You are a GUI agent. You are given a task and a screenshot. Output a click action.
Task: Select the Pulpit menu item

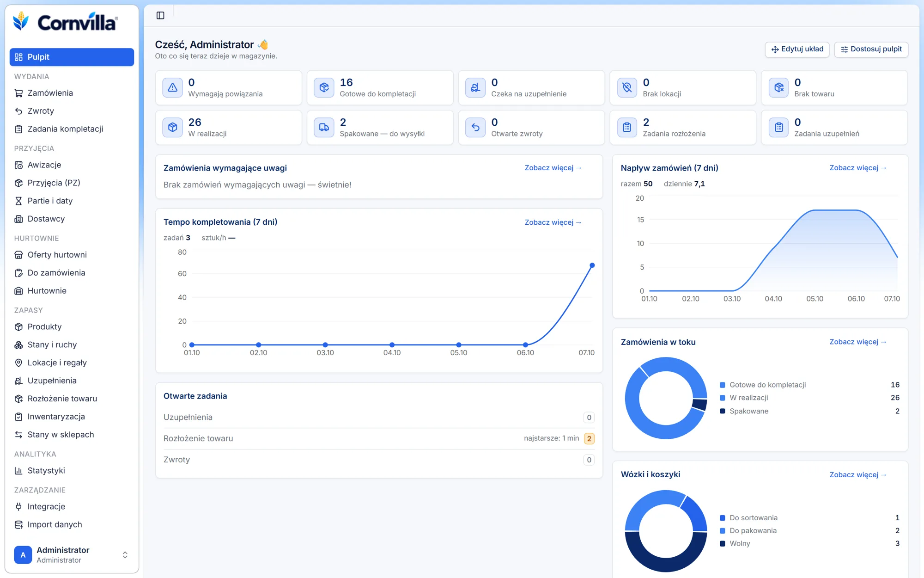pos(72,57)
